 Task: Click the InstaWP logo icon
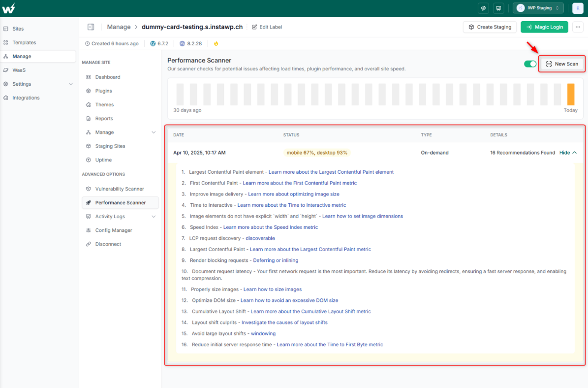click(8, 8)
